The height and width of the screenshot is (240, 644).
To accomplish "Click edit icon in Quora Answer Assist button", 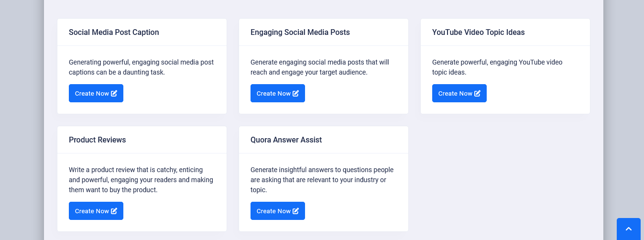I will [295, 211].
